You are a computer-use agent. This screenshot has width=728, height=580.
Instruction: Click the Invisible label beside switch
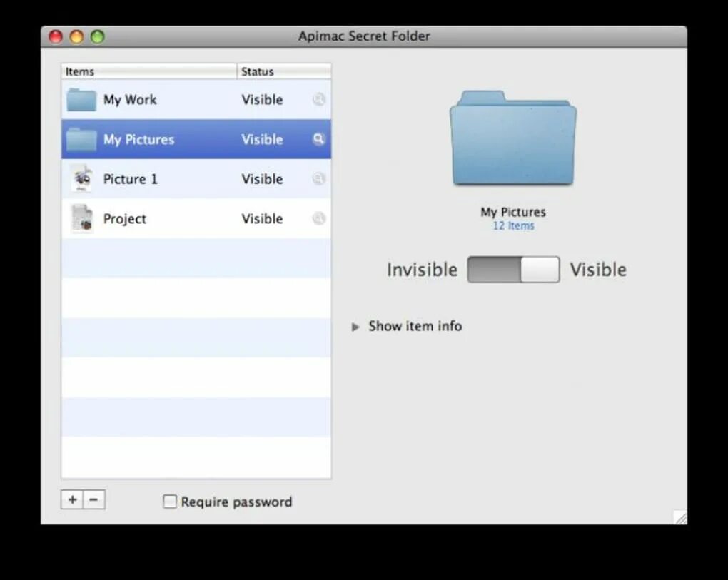422,270
